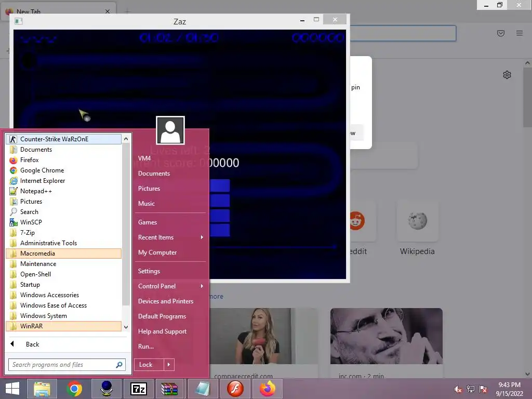This screenshot has width=532, height=399.
Task: Click the muted volume tray icon
Action: pyautogui.click(x=458, y=389)
